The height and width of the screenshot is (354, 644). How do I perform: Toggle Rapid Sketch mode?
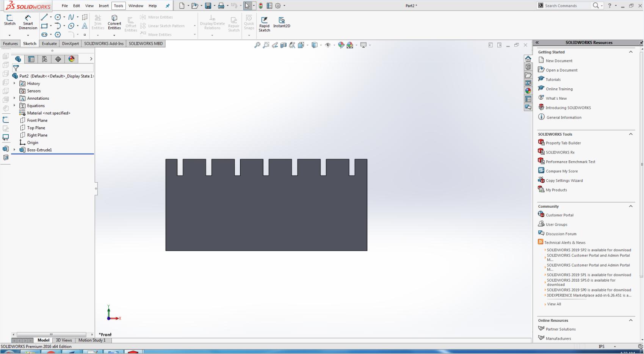tap(265, 24)
